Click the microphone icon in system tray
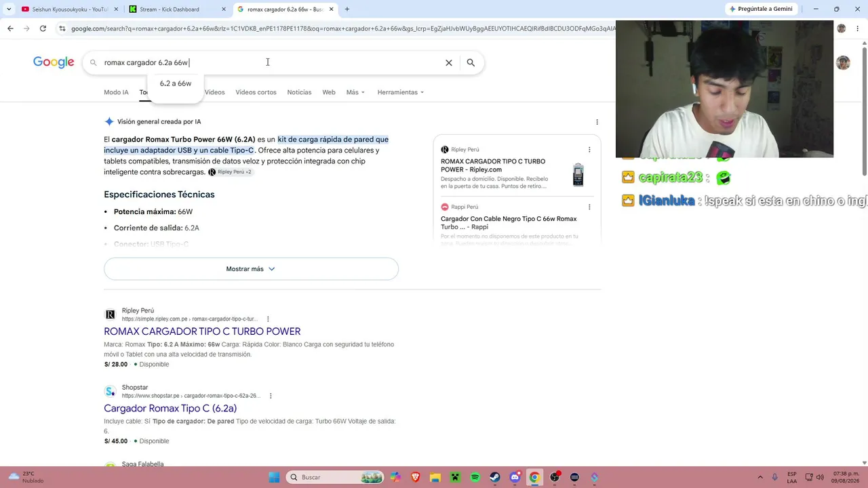The image size is (868, 488). tap(775, 477)
